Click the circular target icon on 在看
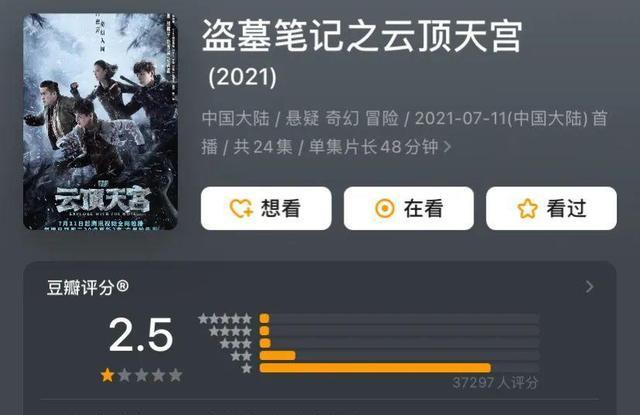 384,209
